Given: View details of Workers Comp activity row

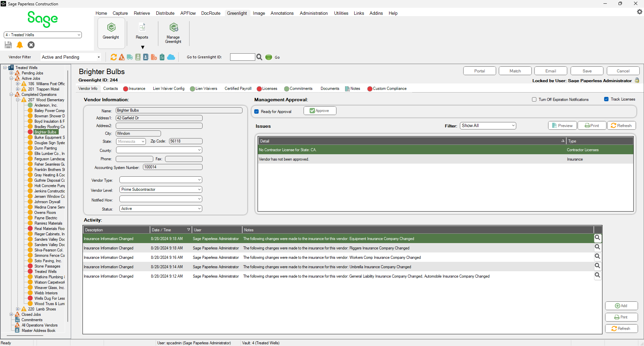Looking at the screenshot, I should pyautogui.click(x=597, y=256).
